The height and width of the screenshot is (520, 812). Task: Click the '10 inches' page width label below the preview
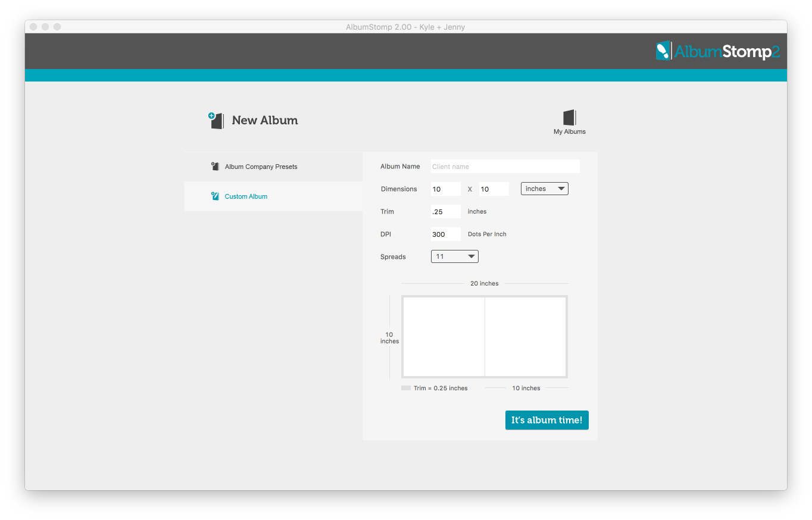point(526,389)
